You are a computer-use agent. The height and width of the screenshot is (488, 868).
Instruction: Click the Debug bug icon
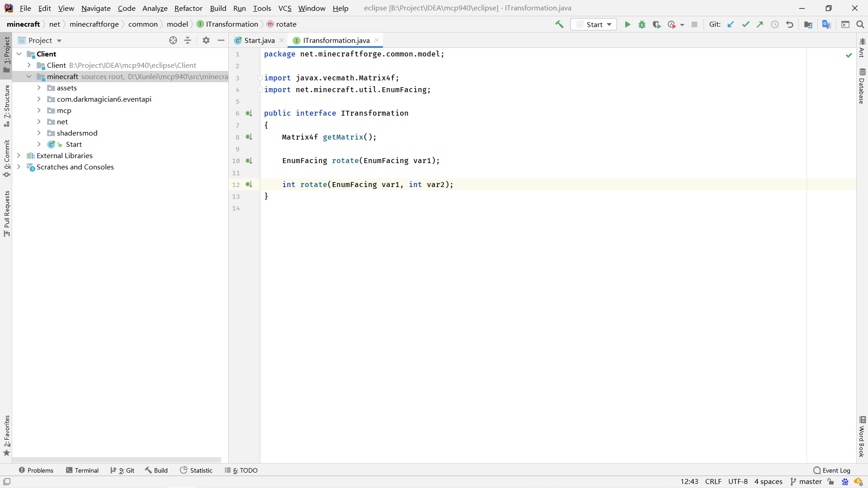coord(642,24)
